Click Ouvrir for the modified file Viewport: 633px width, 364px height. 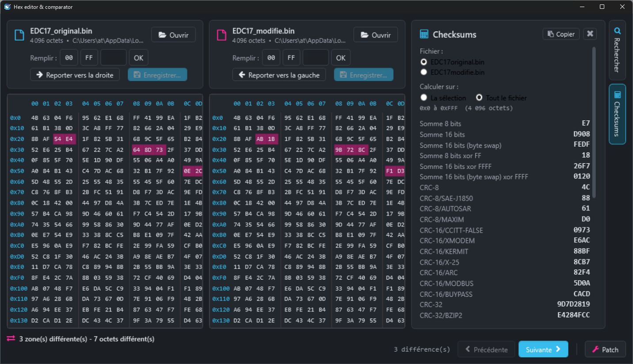click(x=376, y=35)
